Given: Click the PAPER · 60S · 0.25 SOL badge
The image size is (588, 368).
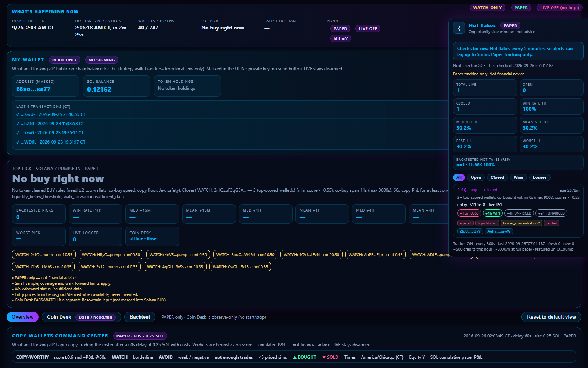Looking at the screenshot, I should [140, 336].
